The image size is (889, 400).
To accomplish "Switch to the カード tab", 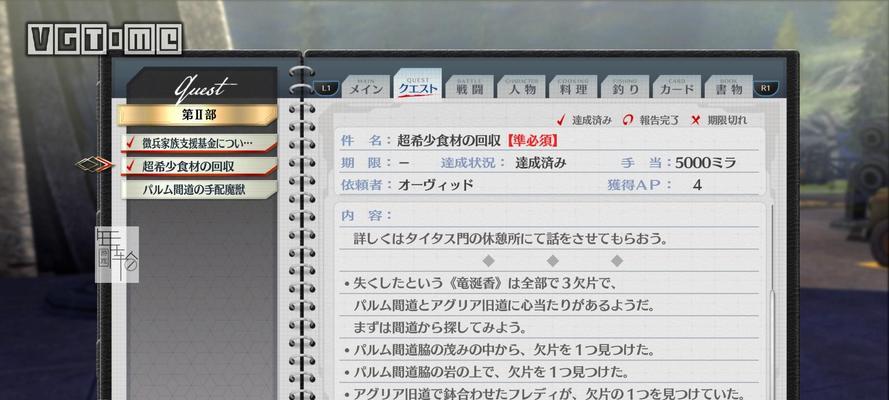I will [677, 86].
